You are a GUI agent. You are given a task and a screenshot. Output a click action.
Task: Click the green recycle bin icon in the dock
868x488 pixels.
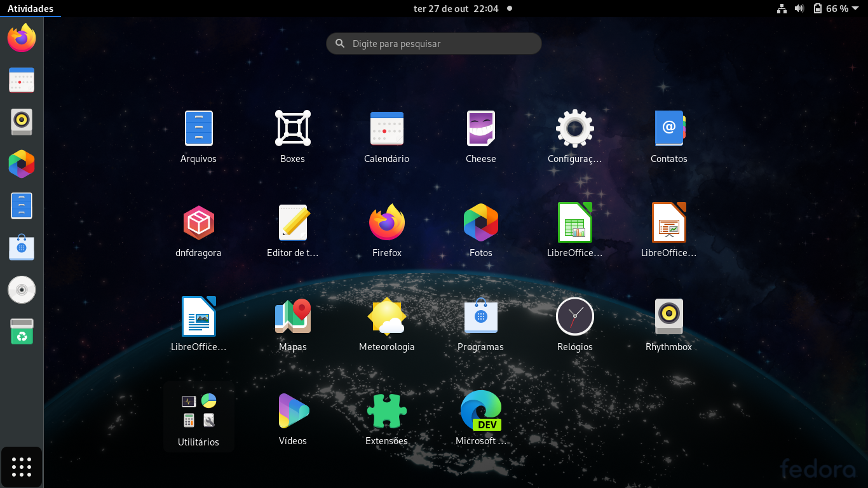coord(22,332)
